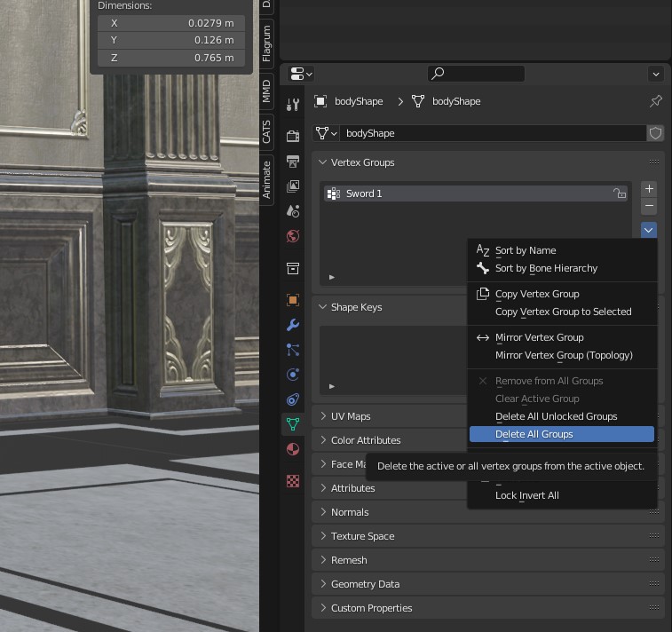Click the properties search field

[476, 74]
